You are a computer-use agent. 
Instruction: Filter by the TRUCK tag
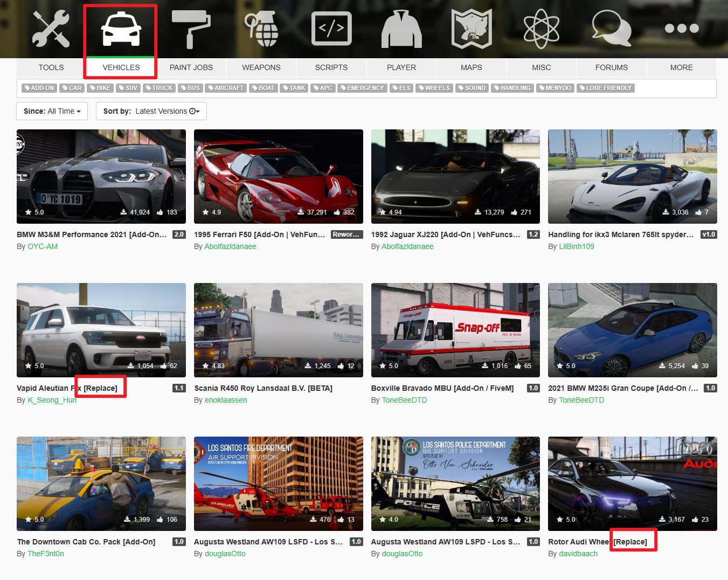pos(159,88)
